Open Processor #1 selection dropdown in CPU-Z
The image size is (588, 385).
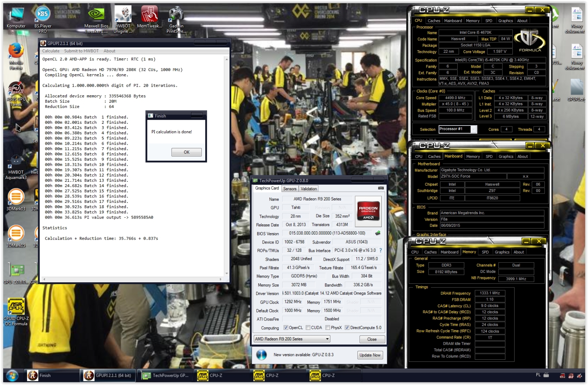(x=458, y=129)
